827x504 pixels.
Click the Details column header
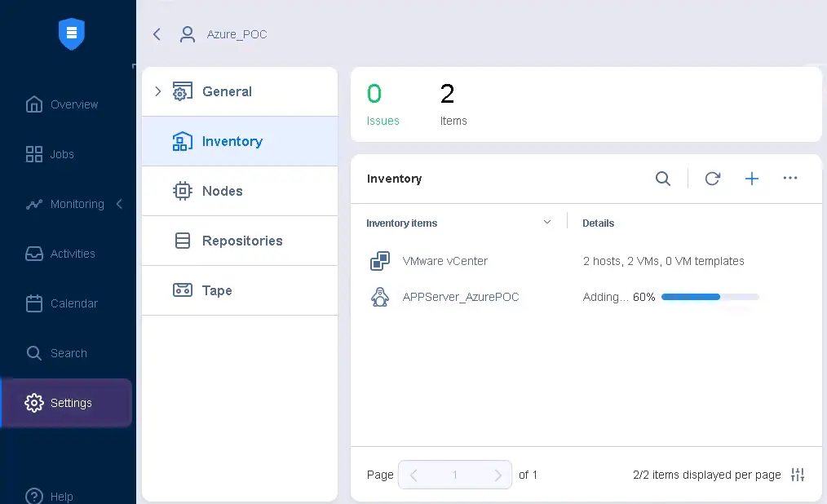tap(598, 223)
